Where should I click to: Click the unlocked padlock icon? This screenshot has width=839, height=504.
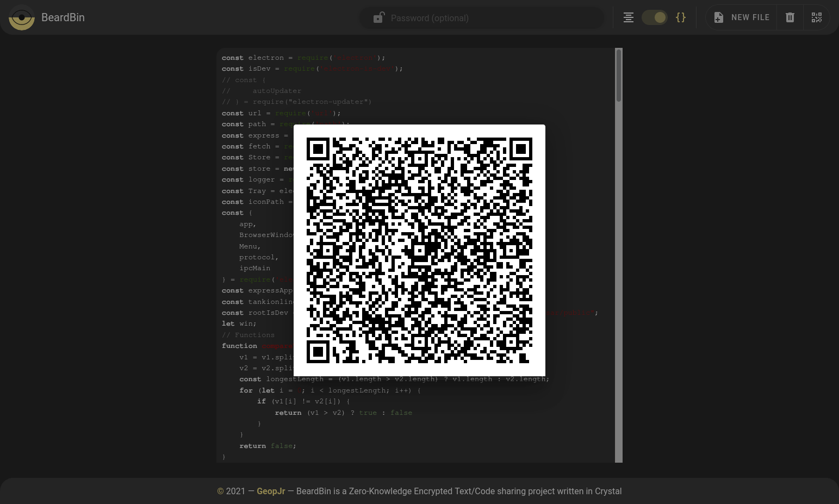pyautogui.click(x=378, y=18)
